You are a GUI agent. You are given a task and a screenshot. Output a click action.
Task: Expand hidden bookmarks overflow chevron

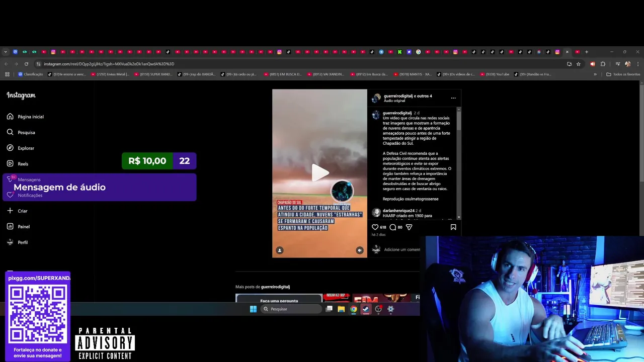tap(595, 74)
